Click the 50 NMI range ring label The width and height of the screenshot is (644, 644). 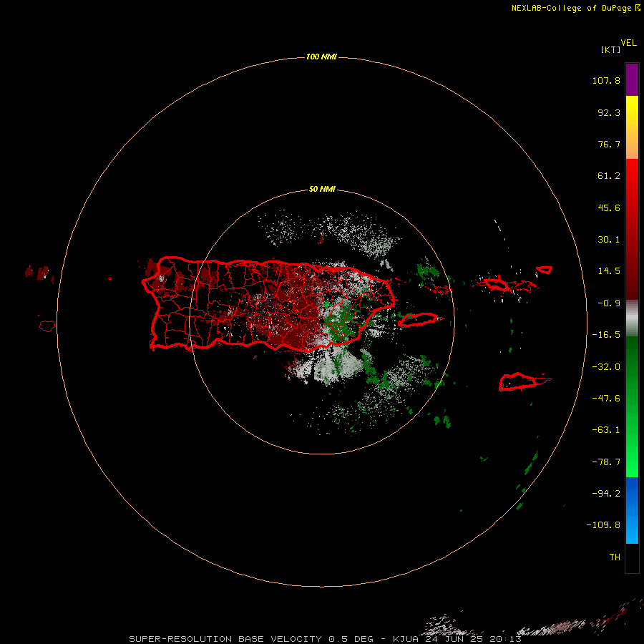[x=322, y=190]
